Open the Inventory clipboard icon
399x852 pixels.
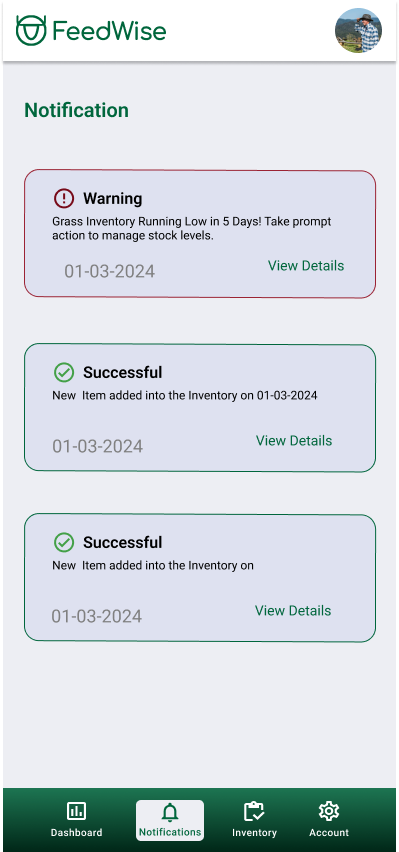click(254, 812)
